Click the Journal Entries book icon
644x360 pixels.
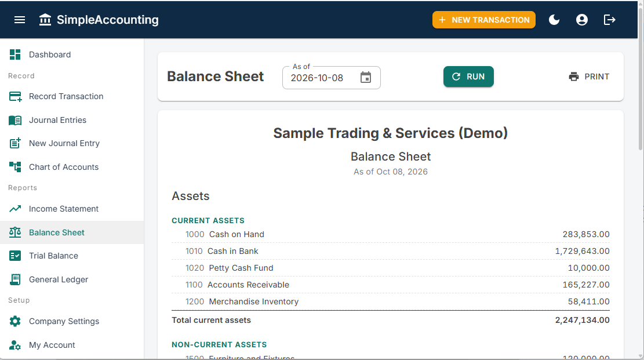tap(15, 120)
